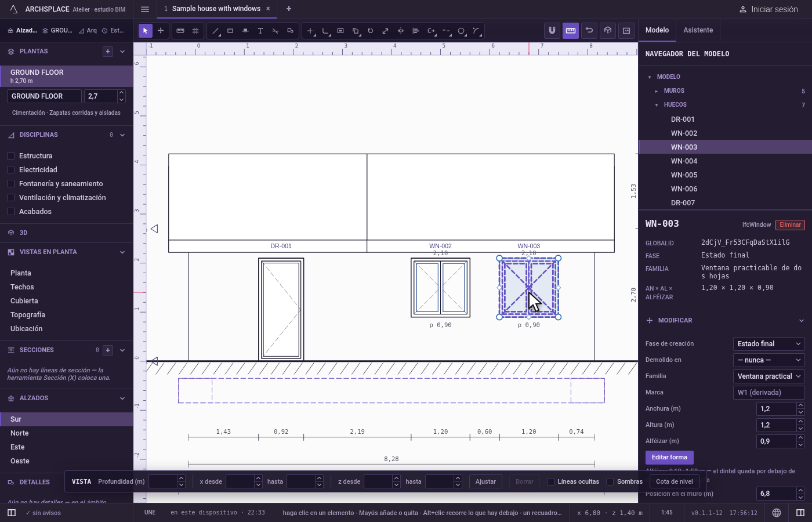Close the Sample house with windows tab
The image size is (812, 522).
(x=268, y=9)
